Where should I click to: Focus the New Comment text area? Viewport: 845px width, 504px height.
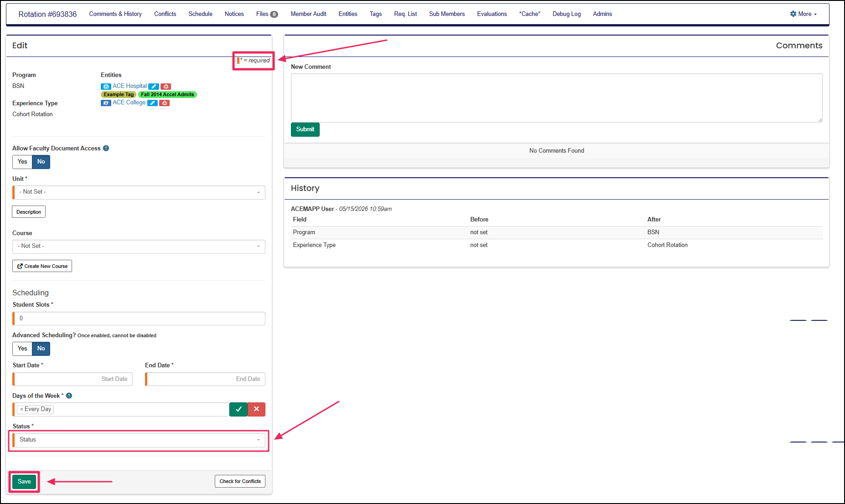click(x=556, y=98)
